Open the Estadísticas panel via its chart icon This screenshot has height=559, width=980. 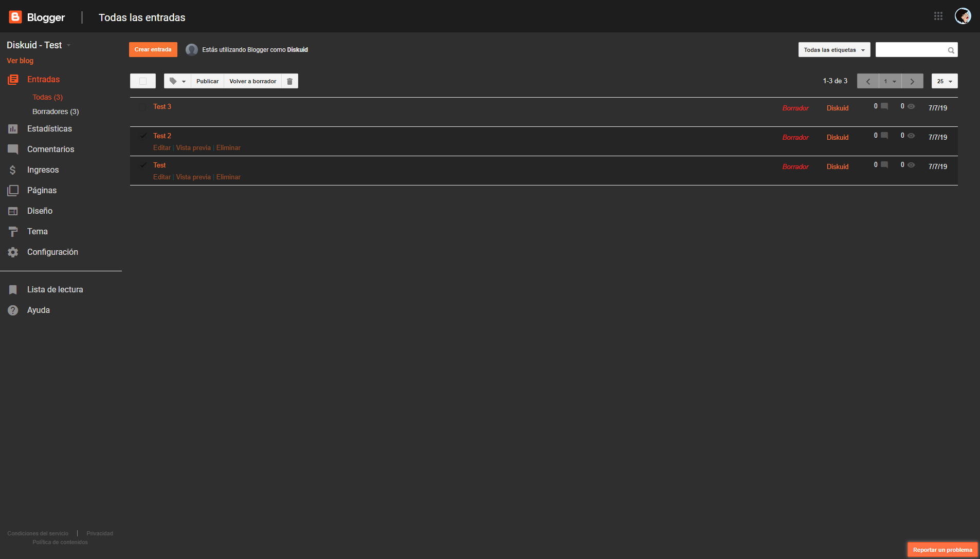pyautogui.click(x=12, y=128)
